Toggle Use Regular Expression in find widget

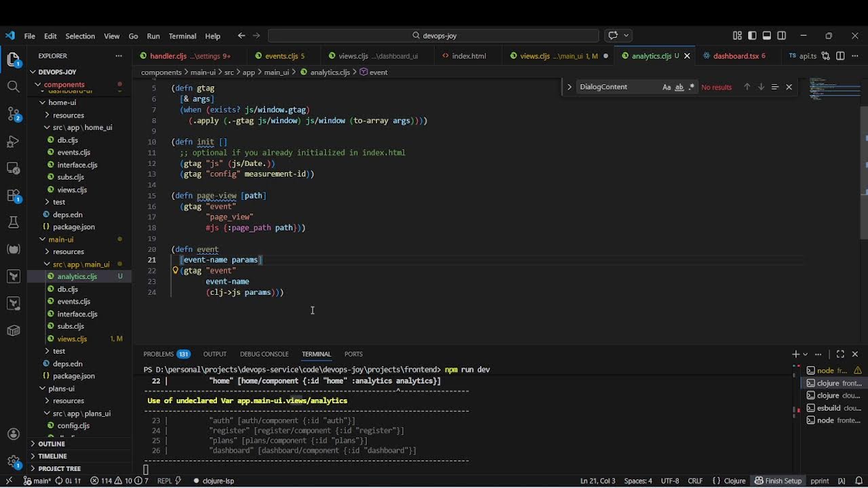[691, 87]
